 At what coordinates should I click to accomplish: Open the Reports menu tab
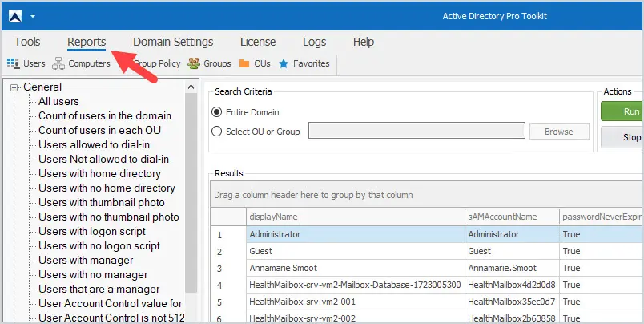pos(87,42)
